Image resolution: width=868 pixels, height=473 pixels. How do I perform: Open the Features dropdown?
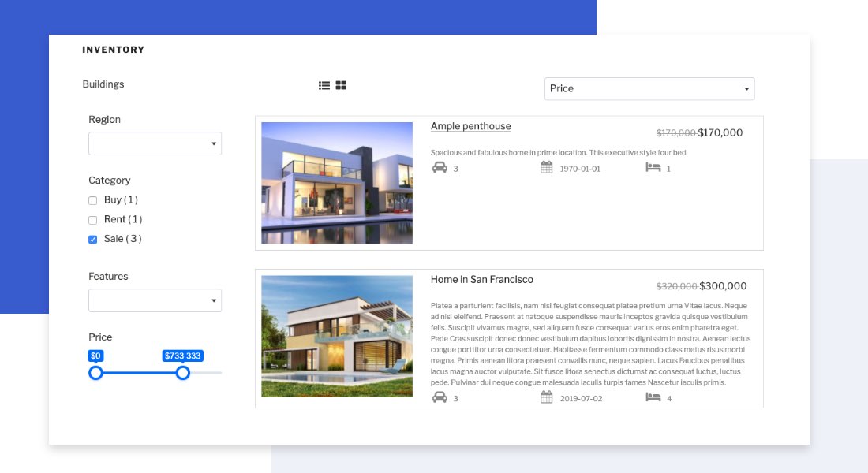click(x=155, y=300)
